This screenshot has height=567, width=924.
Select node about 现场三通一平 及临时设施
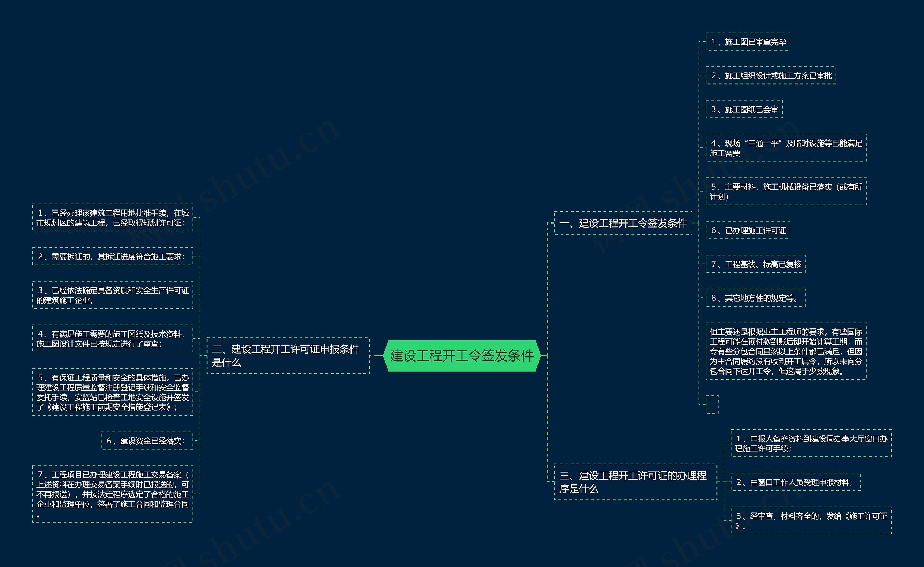click(786, 148)
